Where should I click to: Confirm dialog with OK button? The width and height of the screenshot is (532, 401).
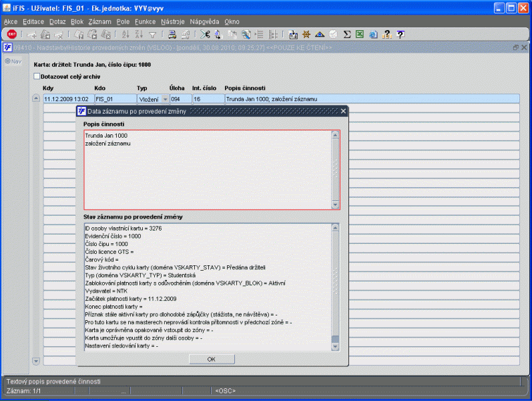[212, 359]
